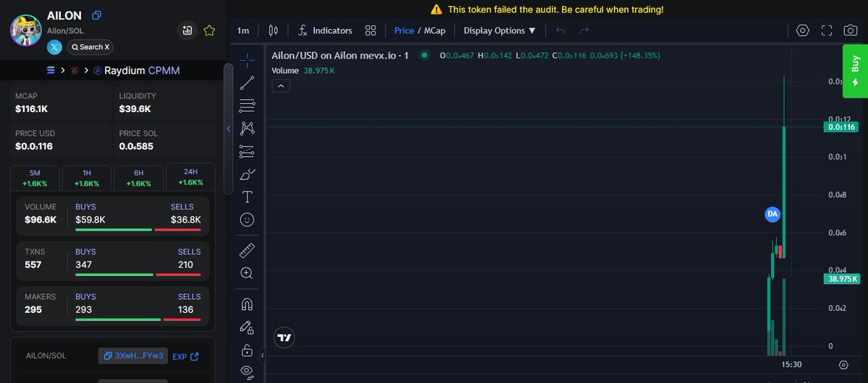The image size is (868, 383).
Task: Click the Solana chain icon
Action: (x=51, y=71)
